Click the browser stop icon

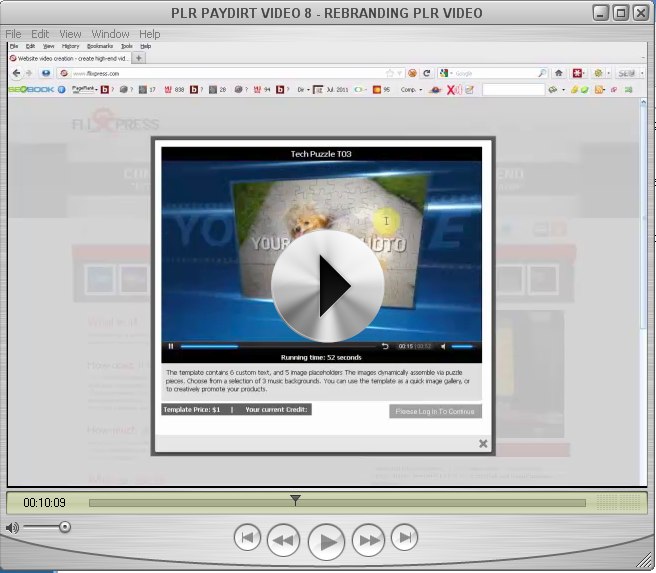412,73
